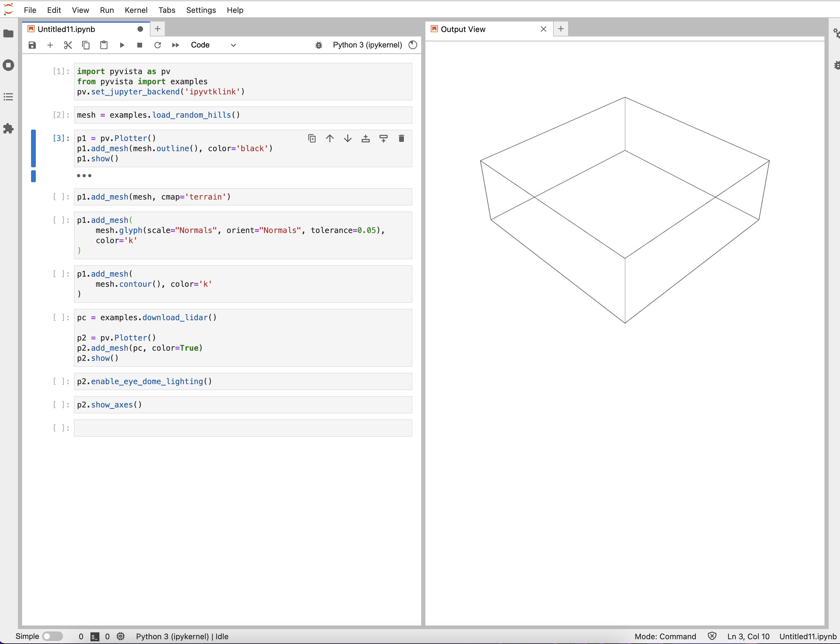Switch to the Output View tab
The width and height of the screenshot is (840, 644).
(463, 29)
